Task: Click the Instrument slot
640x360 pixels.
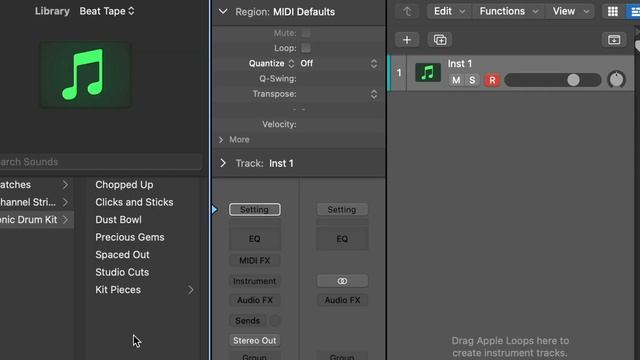Action: click(254, 281)
